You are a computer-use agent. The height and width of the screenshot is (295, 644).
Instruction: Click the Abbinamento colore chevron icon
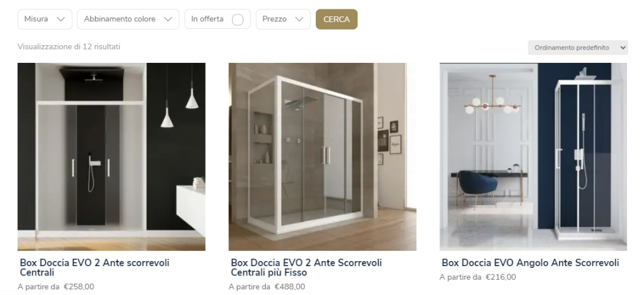pyautogui.click(x=167, y=19)
